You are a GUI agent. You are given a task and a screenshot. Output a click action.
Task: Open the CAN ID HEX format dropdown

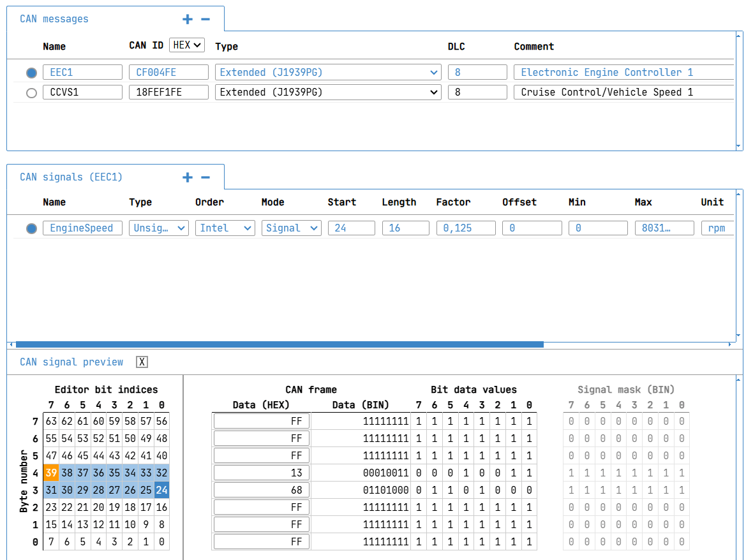[186, 45]
